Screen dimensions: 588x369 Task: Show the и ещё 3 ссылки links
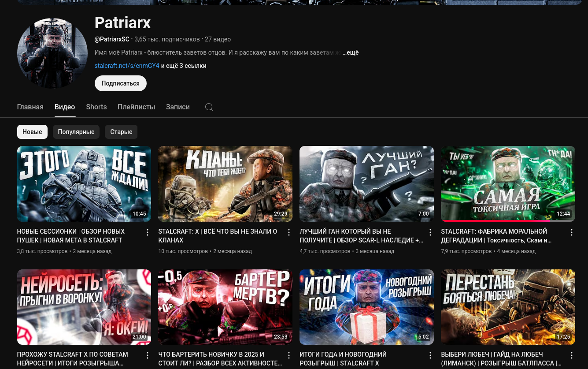pyautogui.click(x=184, y=66)
